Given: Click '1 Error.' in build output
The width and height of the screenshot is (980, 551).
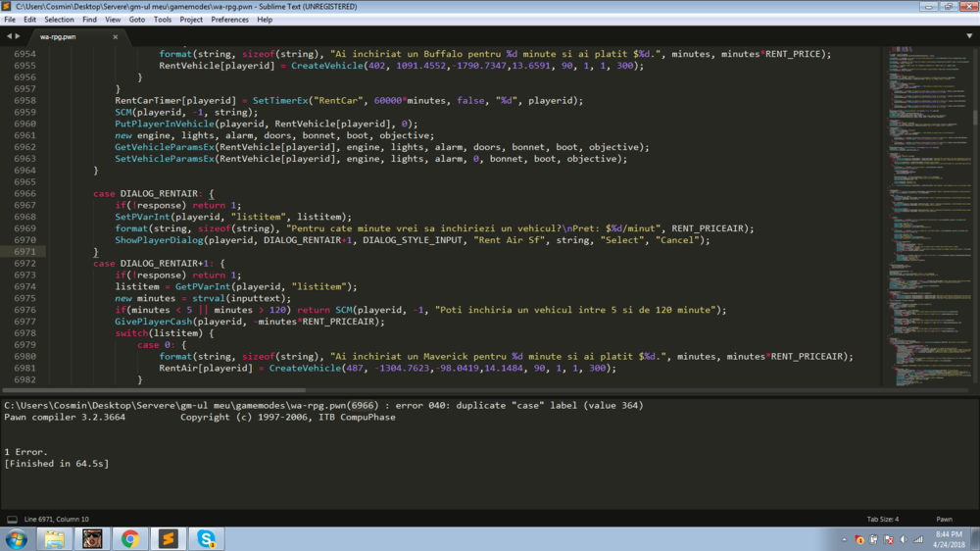Looking at the screenshot, I should [25, 452].
